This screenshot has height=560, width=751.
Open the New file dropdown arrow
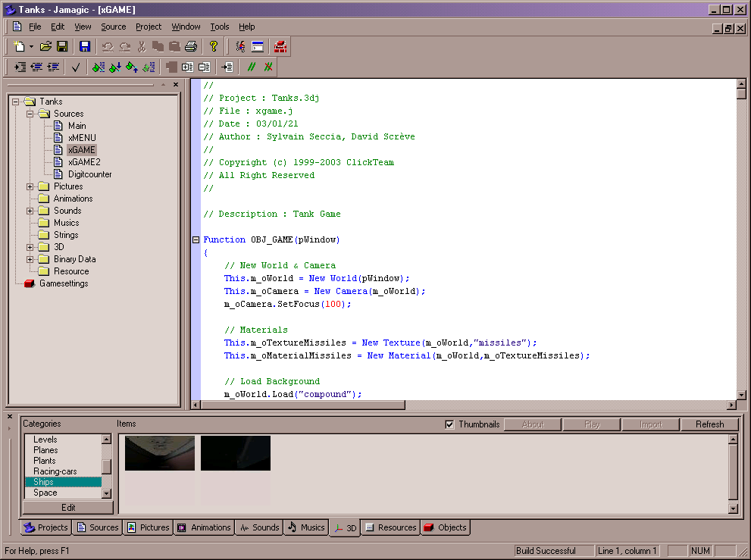31,47
